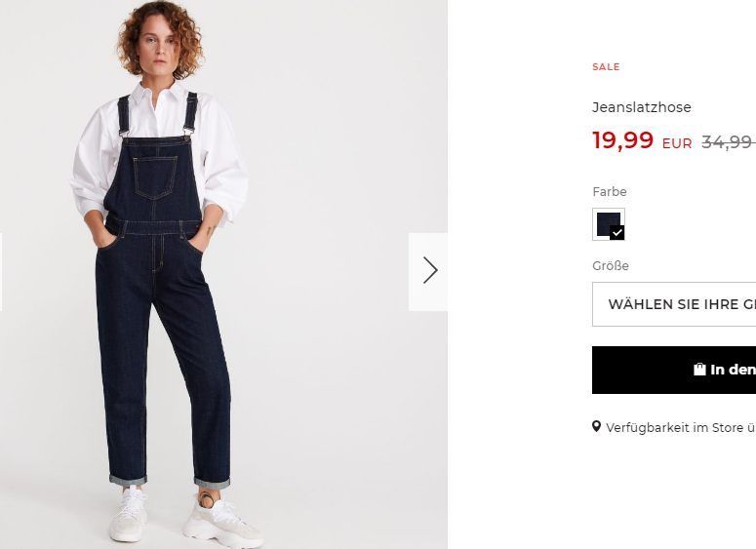Click the Jeanslatzhose product title
Image resolution: width=756 pixels, height=549 pixels.
click(641, 107)
